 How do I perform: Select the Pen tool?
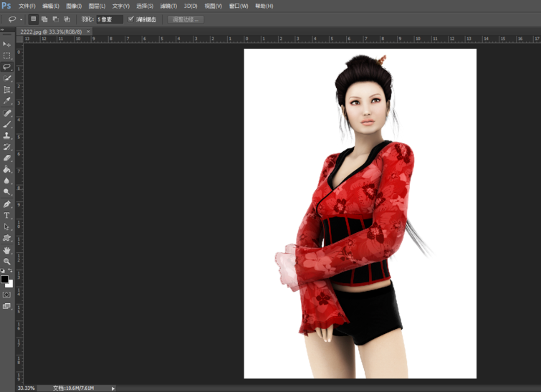click(x=7, y=204)
